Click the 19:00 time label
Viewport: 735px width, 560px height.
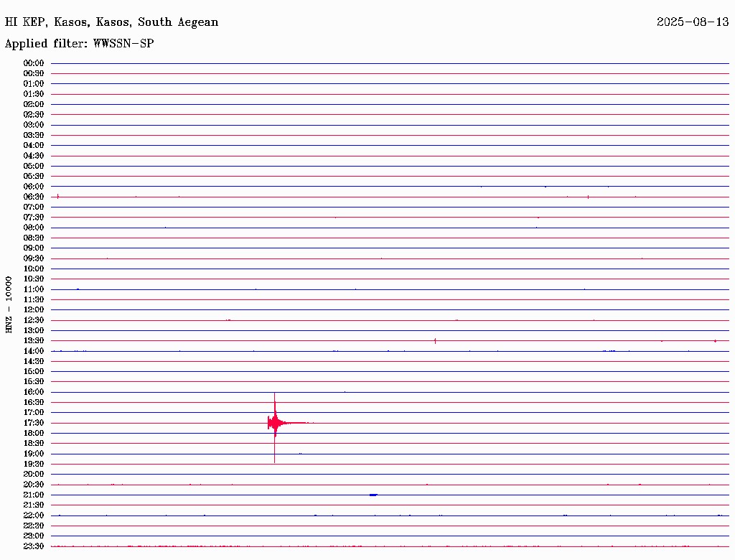tap(33, 454)
